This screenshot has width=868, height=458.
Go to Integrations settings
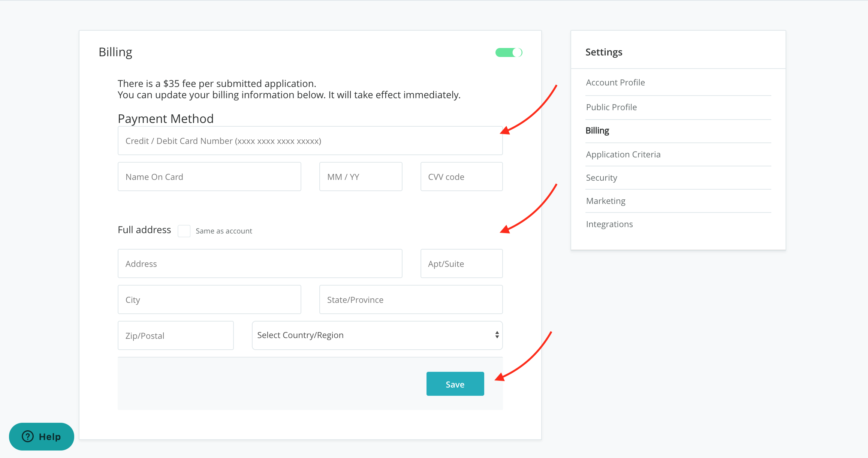609,224
